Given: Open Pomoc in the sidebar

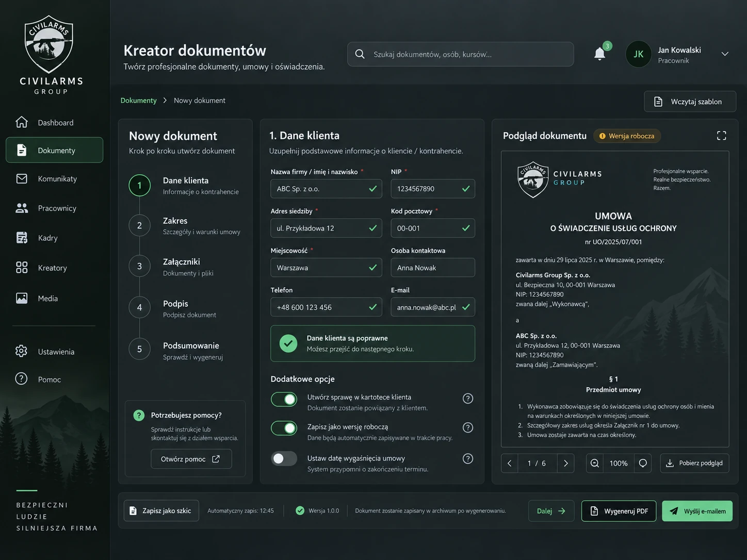Looking at the screenshot, I should click(54, 380).
